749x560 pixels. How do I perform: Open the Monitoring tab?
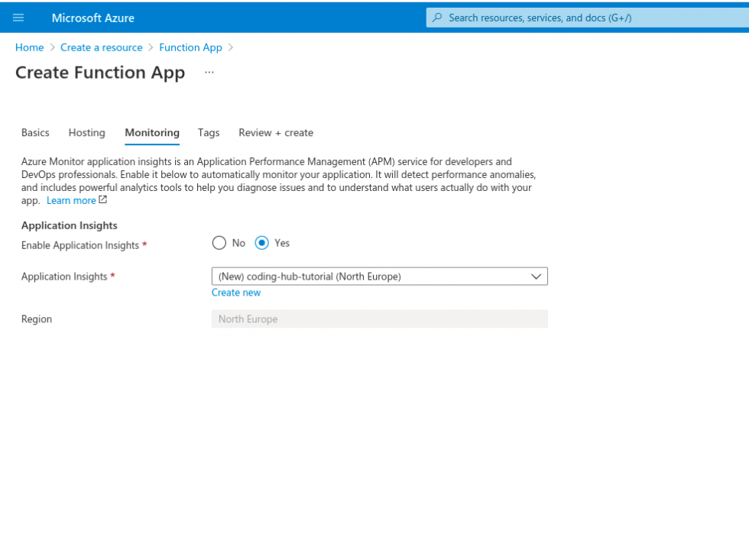coord(152,133)
